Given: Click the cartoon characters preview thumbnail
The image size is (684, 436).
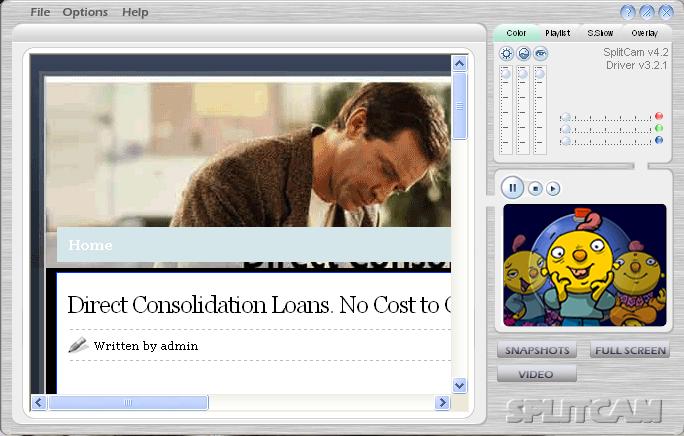Looking at the screenshot, I should pyautogui.click(x=585, y=265).
